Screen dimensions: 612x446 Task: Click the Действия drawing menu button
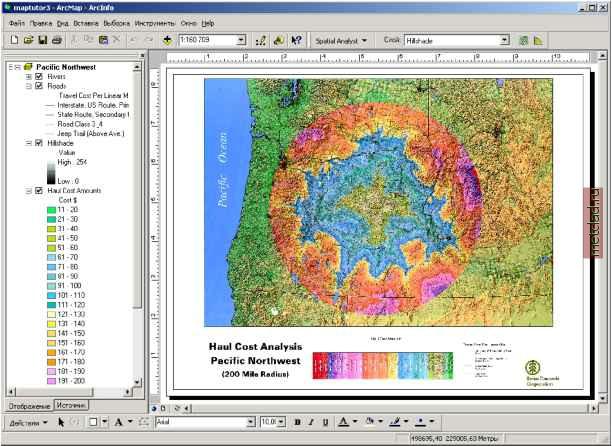pos(22,423)
